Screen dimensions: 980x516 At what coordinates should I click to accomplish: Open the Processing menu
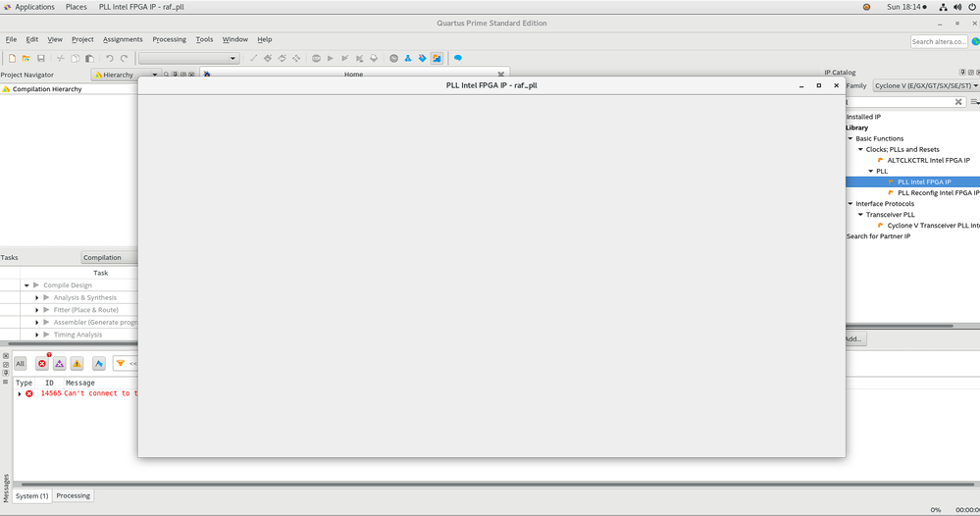[170, 39]
